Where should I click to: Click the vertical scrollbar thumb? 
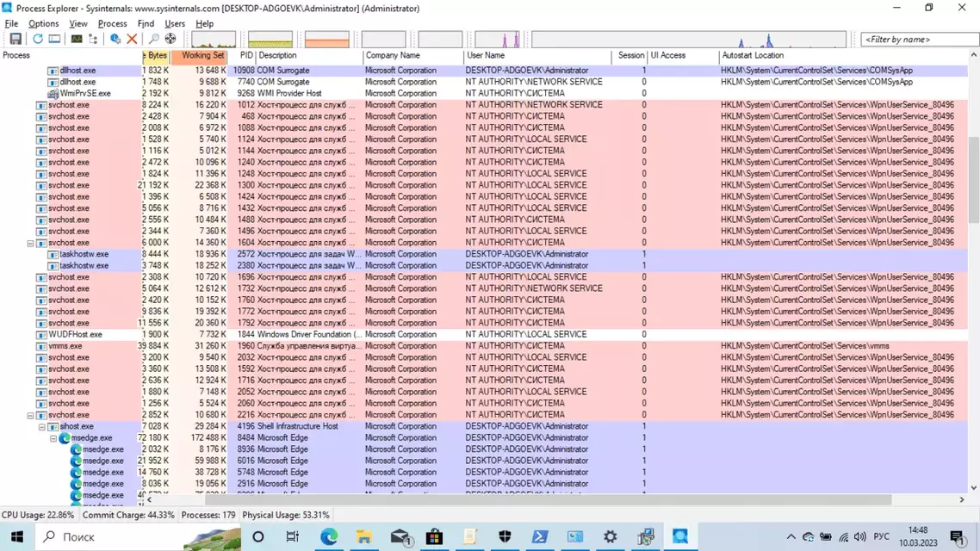[x=974, y=179]
